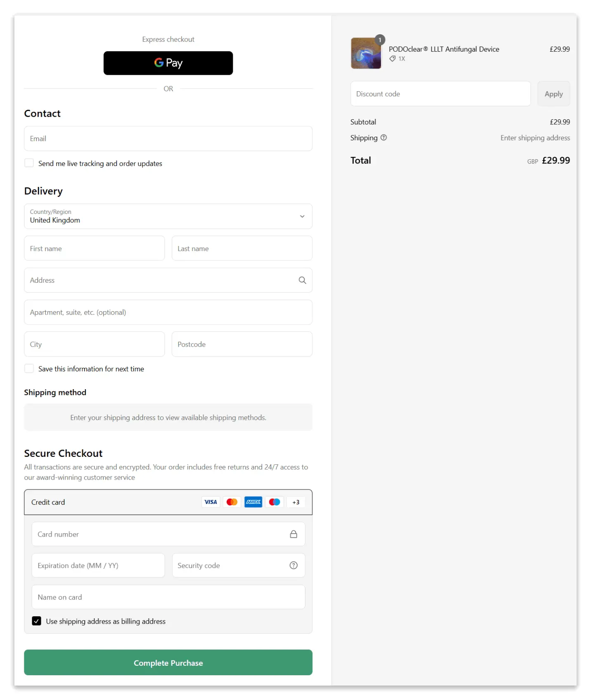The width and height of the screenshot is (591, 700).
Task: Click the Mastercard payment icon
Action: 232,502
